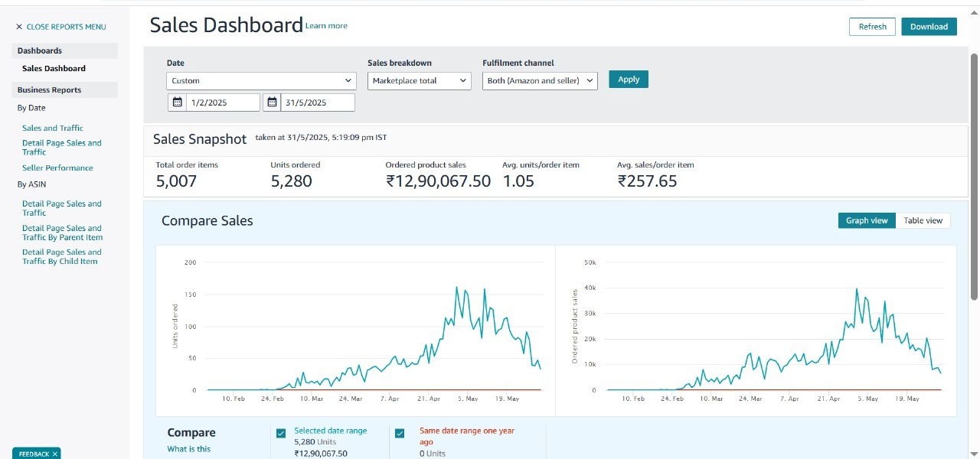This screenshot has height=459, width=980.
Task: Dismiss the Feedback tab's X icon
Action: click(x=55, y=454)
